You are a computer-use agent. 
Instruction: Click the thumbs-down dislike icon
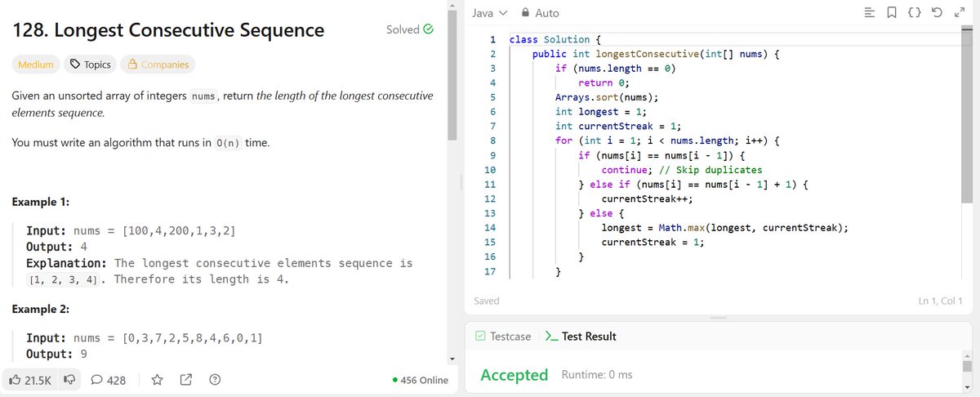coord(69,380)
